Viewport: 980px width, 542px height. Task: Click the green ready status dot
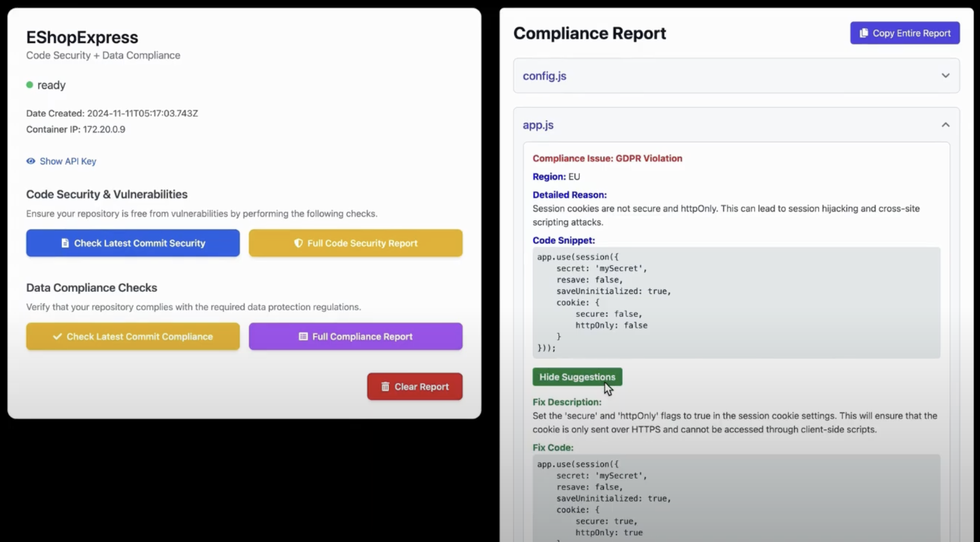pos(29,85)
